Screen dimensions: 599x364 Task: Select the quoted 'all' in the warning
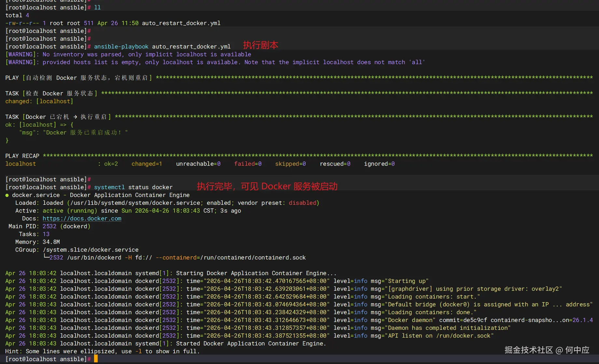point(417,62)
